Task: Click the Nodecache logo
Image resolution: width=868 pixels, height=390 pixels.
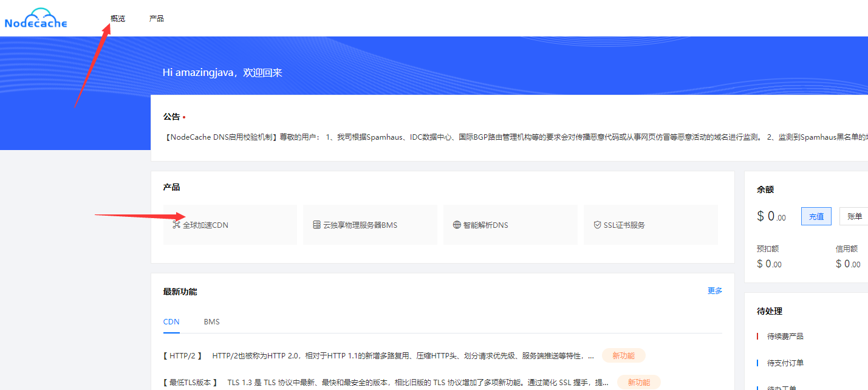Action: pyautogui.click(x=36, y=18)
